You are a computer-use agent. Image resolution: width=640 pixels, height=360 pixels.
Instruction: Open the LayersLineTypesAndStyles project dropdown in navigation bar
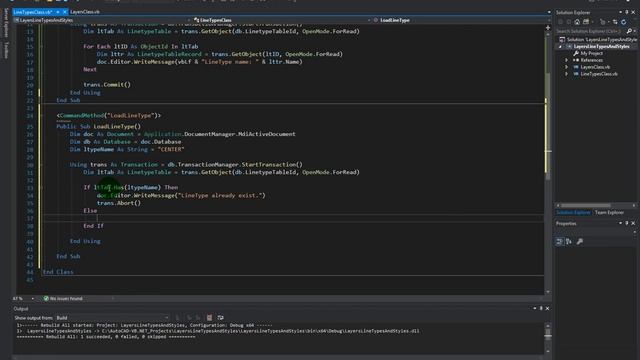(102, 20)
